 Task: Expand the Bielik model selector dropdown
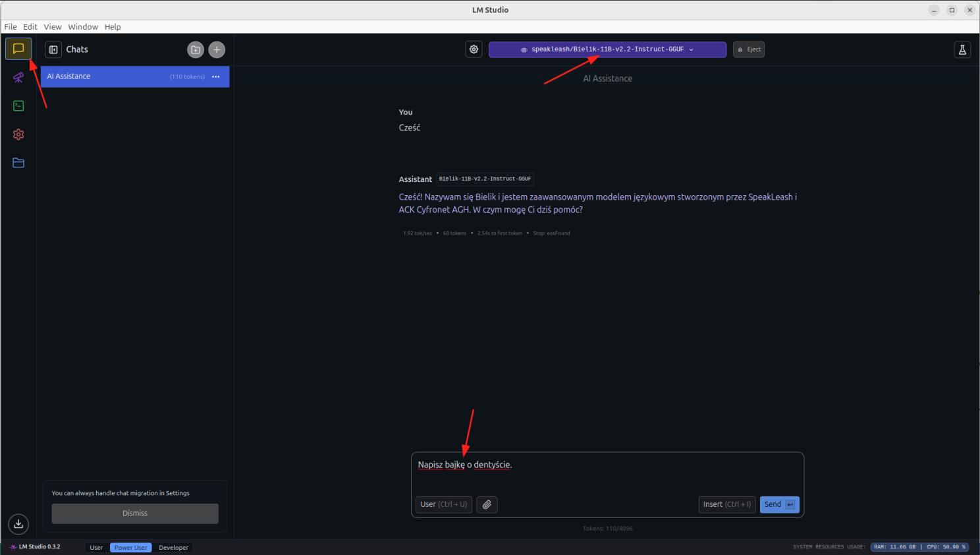click(607, 49)
